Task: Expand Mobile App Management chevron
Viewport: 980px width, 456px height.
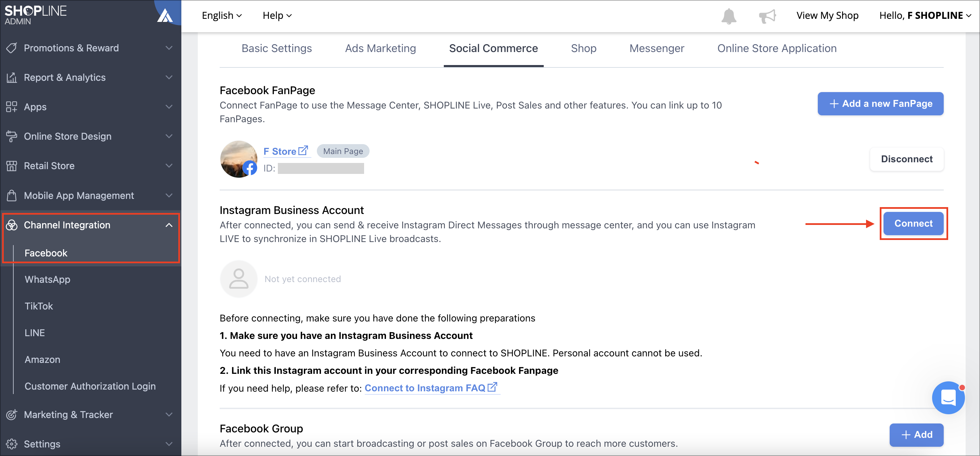Action: coord(169,195)
